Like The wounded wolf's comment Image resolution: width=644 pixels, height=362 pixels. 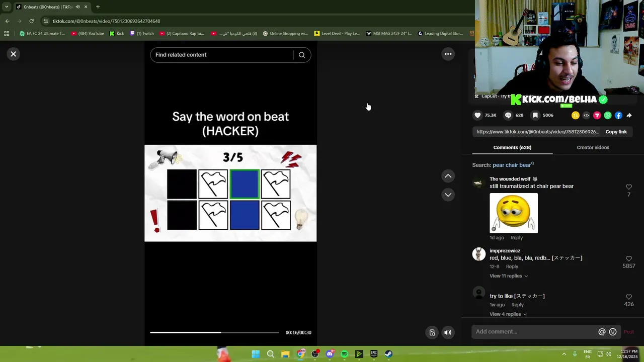point(628,187)
